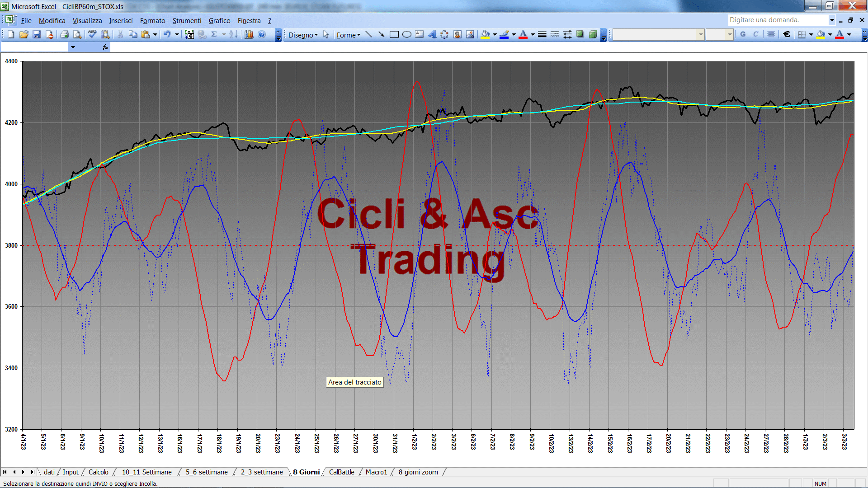
Task: Expand the help question box dropdown arrow
Action: tap(831, 20)
